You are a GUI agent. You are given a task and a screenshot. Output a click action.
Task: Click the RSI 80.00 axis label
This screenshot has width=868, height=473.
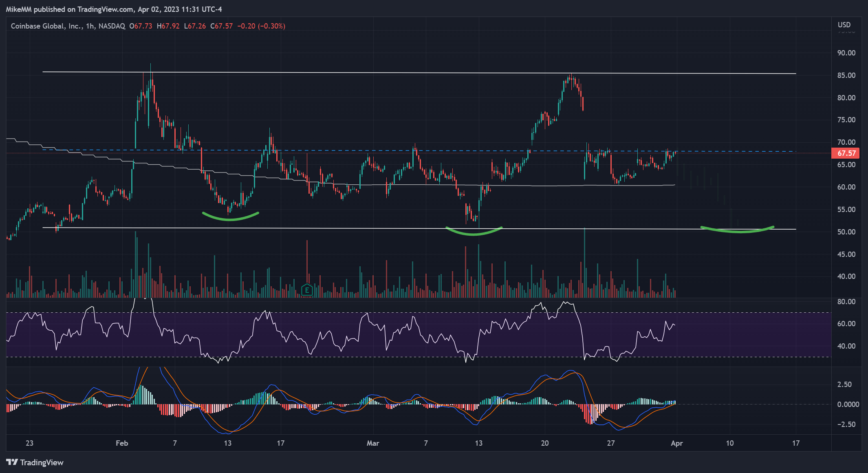tap(846, 302)
